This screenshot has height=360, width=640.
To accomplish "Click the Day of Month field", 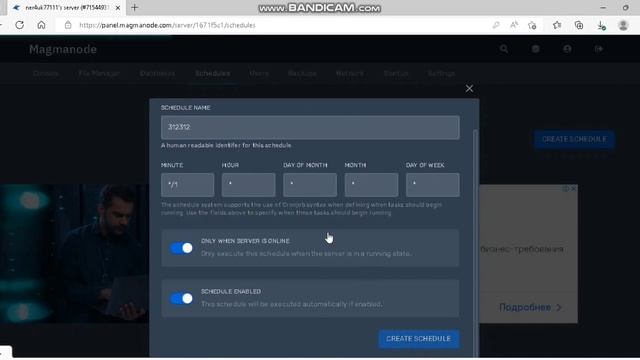I will tap(310, 185).
